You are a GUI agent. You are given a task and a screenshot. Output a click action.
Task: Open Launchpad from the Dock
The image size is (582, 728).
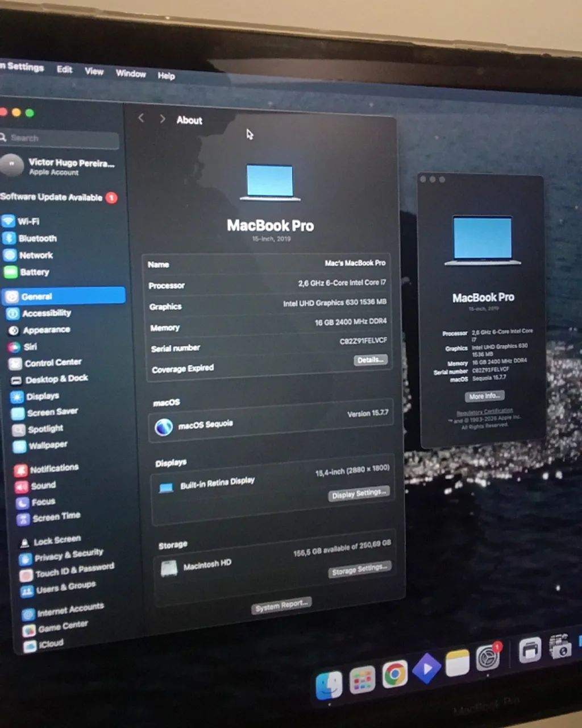[x=363, y=679]
